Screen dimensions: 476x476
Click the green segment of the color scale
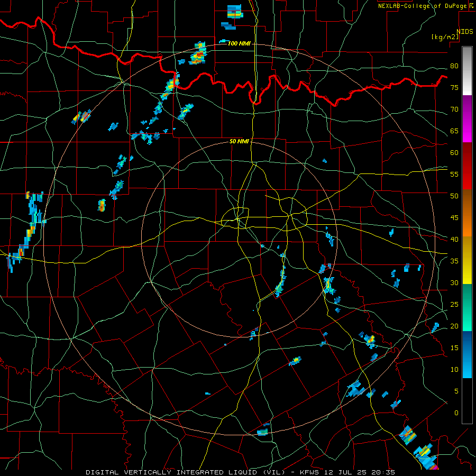click(x=467, y=307)
